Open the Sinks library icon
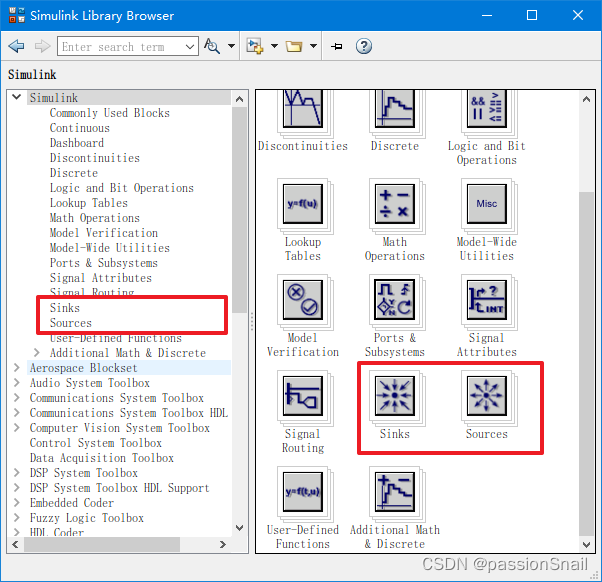The image size is (602, 582). pyautogui.click(x=395, y=396)
